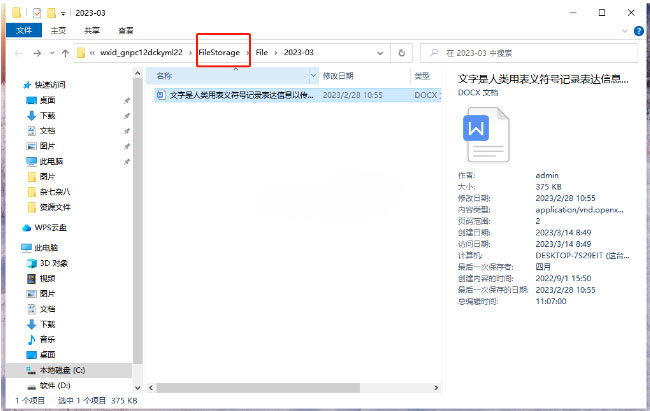Screen dimensions: 650x411
Task: Open pinned 图片 under quick access
Action: tap(47, 146)
